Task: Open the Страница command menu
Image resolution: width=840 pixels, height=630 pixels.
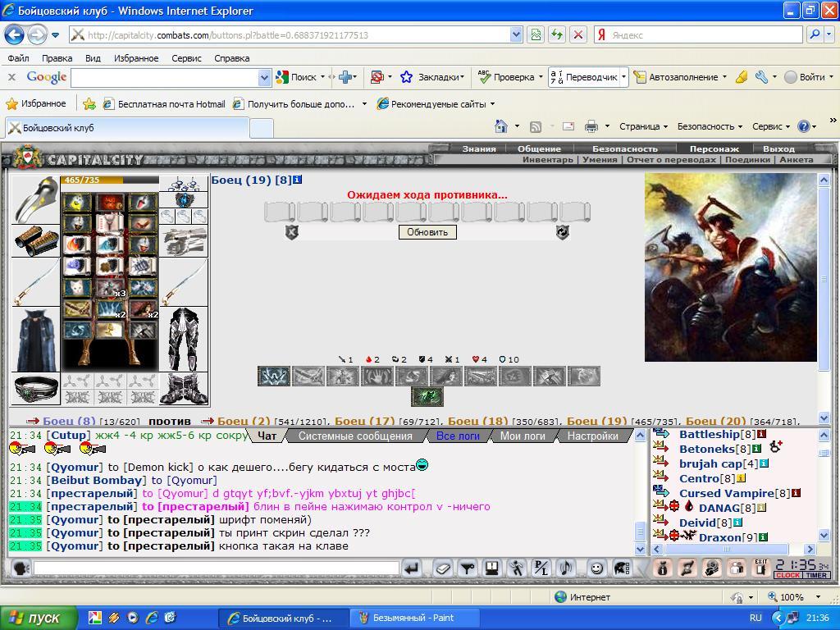Action: (x=643, y=126)
